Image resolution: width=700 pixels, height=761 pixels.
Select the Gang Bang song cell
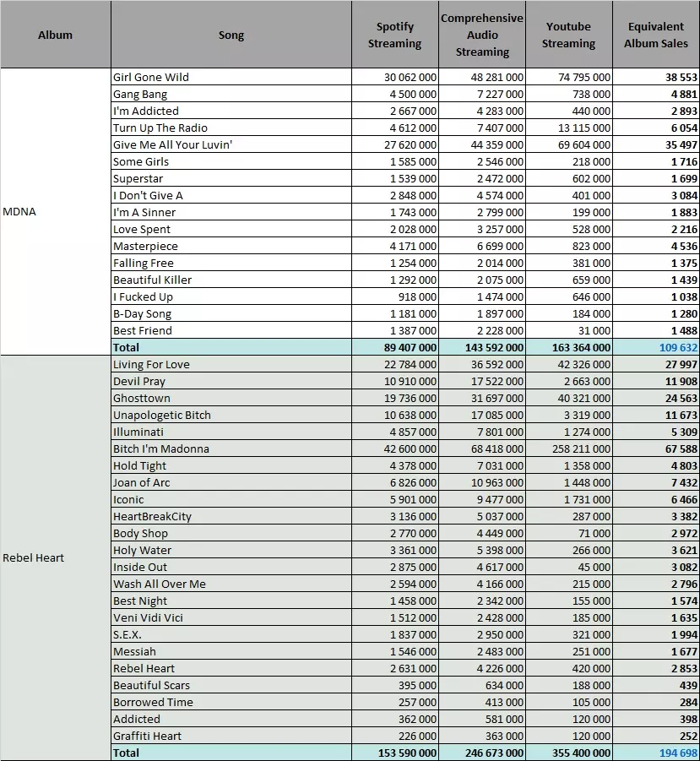click(x=231, y=94)
